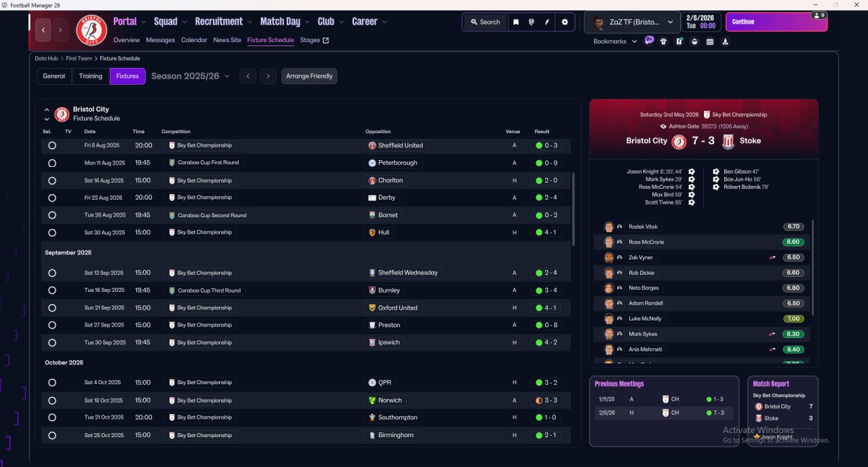Open the Overview sub-tab

[127, 40]
